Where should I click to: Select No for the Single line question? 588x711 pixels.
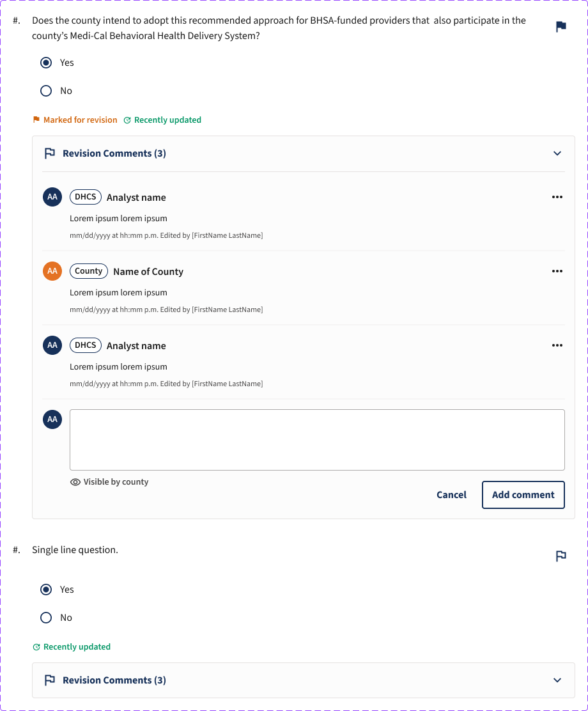pos(46,618)
